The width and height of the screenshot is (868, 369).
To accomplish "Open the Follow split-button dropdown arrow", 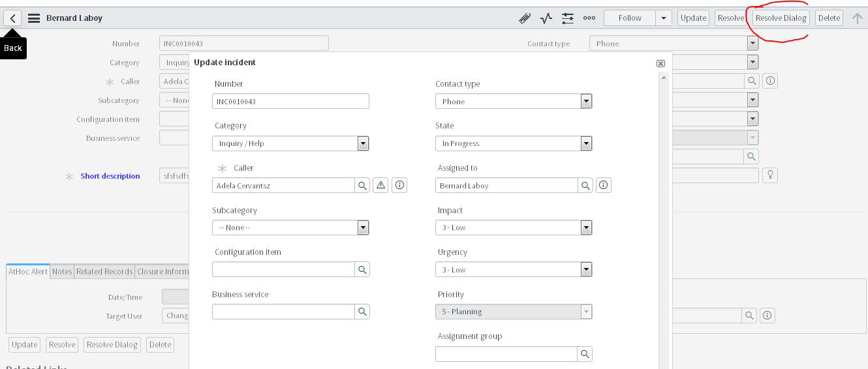I will (x=664, y=18).
